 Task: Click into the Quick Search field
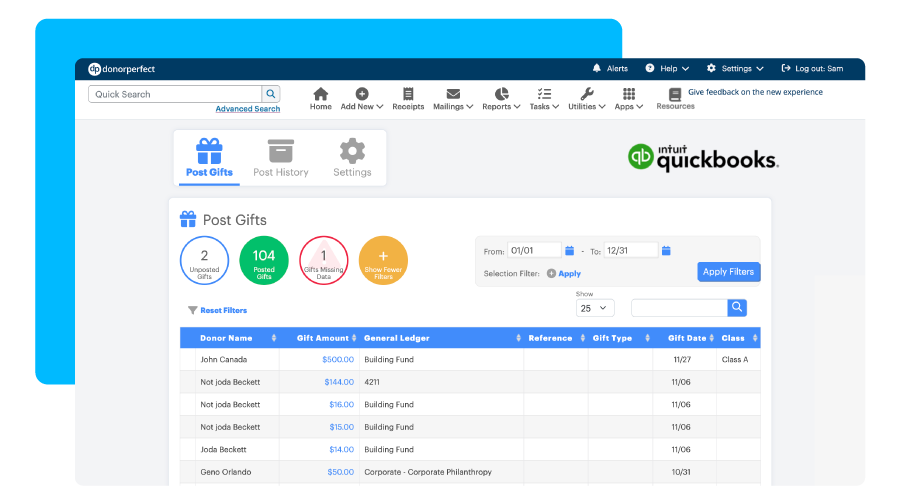[175, 94]
